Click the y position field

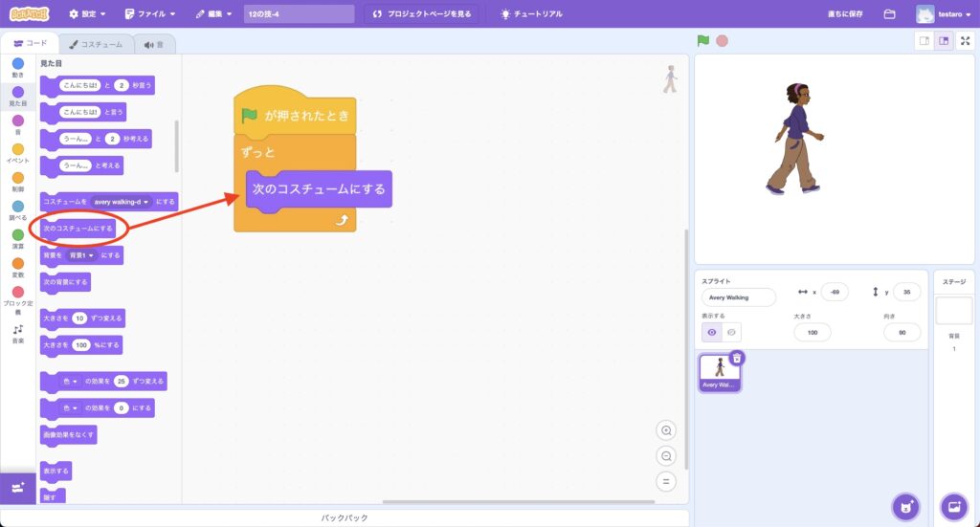click(x=907, y=292)
